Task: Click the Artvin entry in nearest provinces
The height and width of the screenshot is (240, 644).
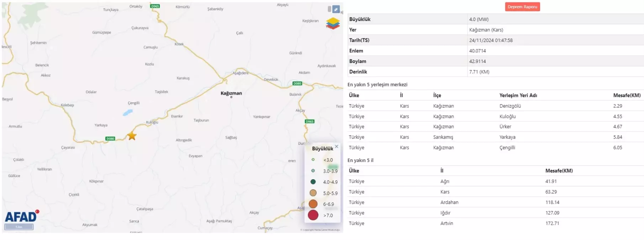Action: point(447,223)
